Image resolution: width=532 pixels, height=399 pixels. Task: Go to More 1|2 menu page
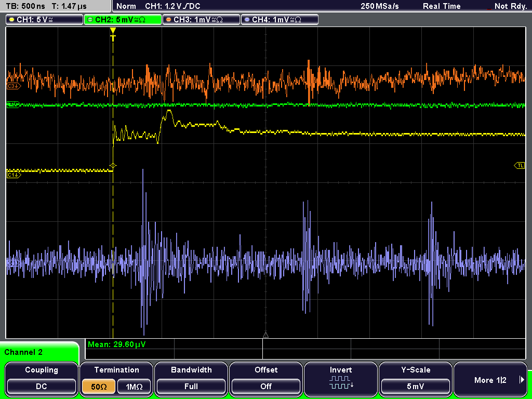[490, 379]
